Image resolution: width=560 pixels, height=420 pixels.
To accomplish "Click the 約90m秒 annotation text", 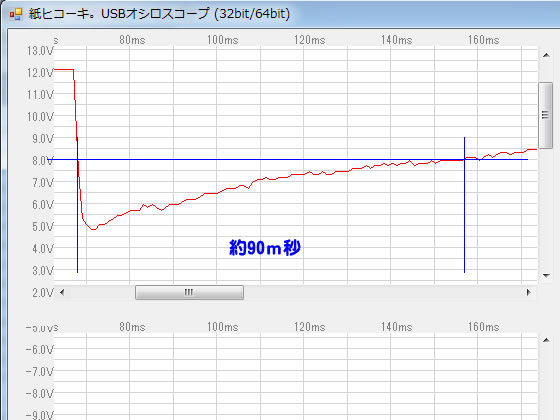I will point(265,247).
